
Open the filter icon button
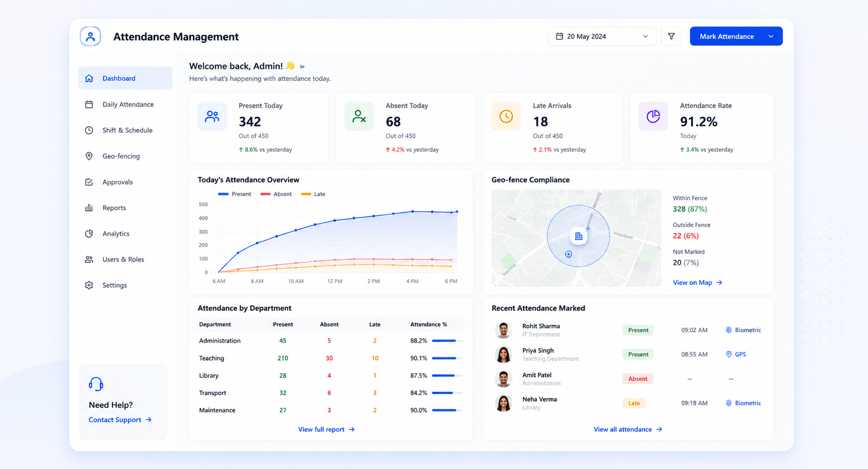(671, 37)
